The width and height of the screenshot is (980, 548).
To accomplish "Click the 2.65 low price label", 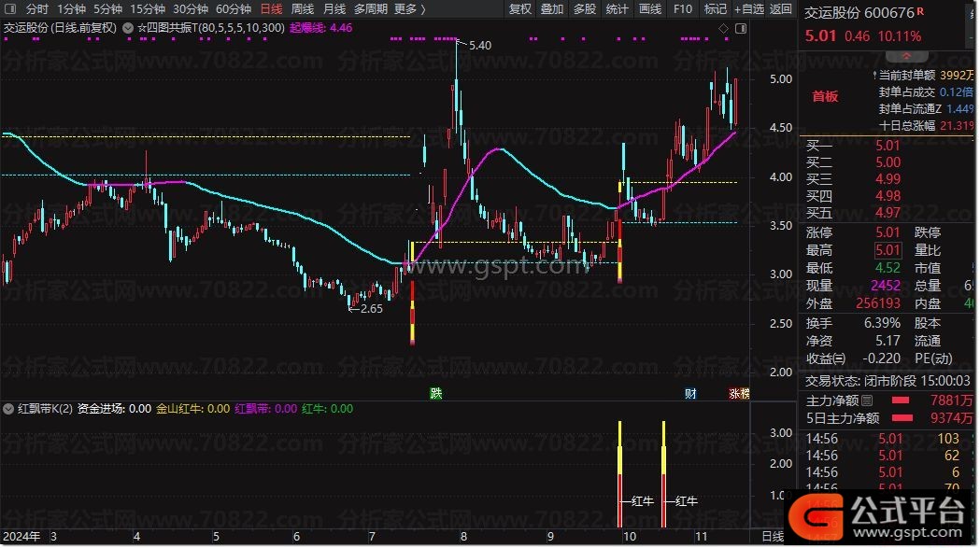I will 372,308.
